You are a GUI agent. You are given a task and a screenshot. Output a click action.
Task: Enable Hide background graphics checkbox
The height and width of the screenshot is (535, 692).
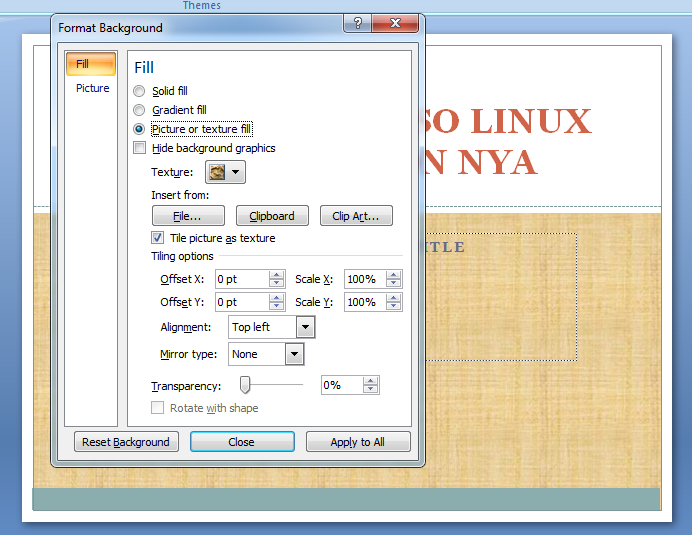pos(139,148)
